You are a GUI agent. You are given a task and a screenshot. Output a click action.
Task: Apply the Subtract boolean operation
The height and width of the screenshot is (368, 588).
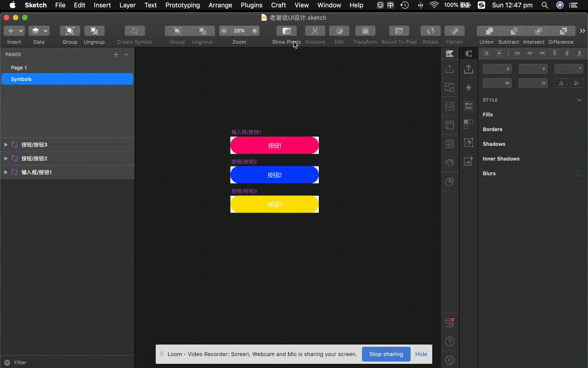514,31
